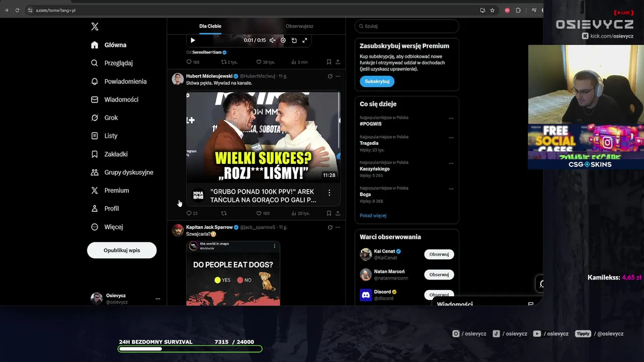
Task: Share the SereniteeSam video post
Action: [x=338, y=62]
